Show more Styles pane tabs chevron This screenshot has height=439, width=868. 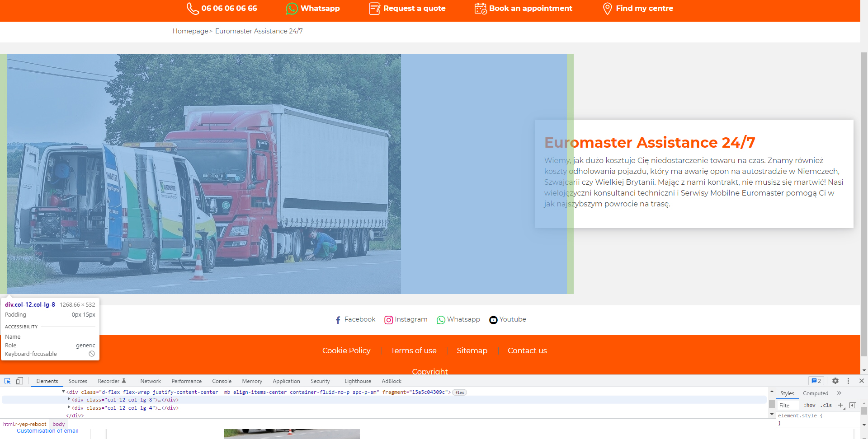coord(839,393)
